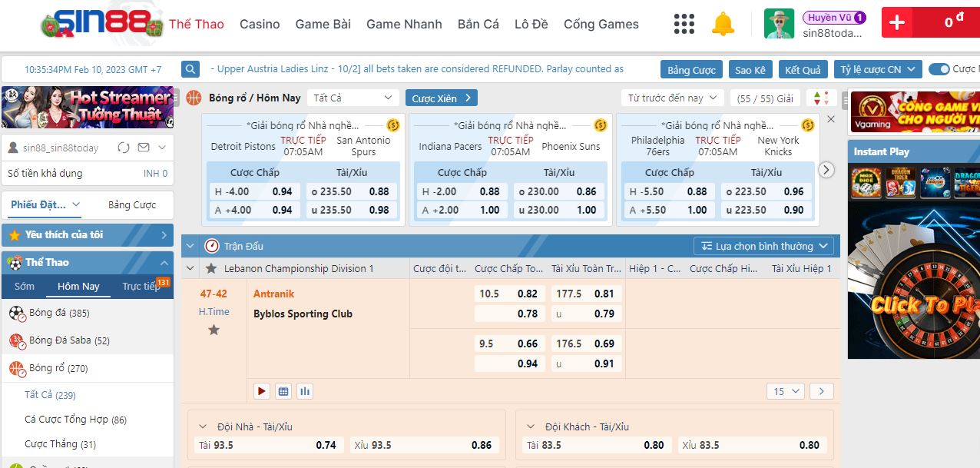Click the SIN88 logo

coord(102,24)
